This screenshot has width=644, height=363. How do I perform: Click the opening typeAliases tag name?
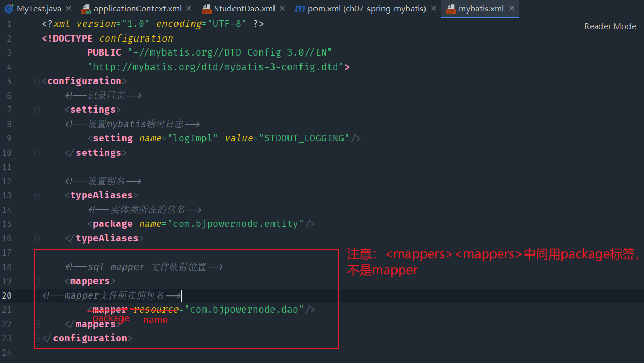102,195
